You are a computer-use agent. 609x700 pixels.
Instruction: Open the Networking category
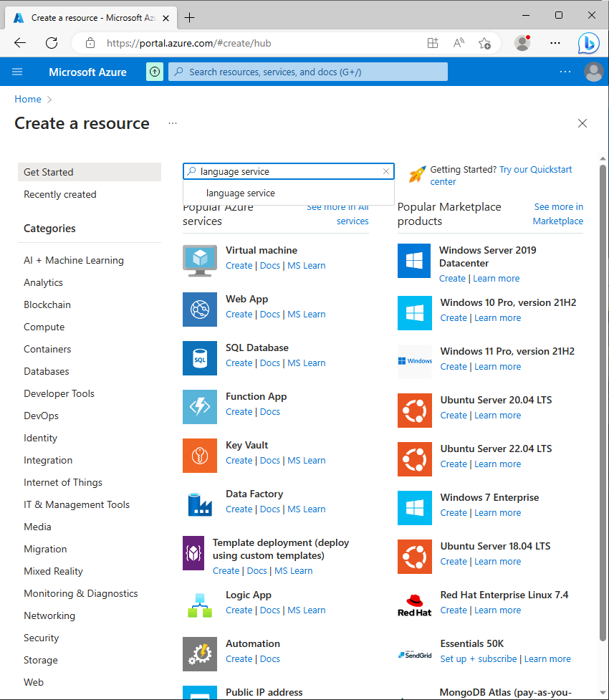[49, 615]
